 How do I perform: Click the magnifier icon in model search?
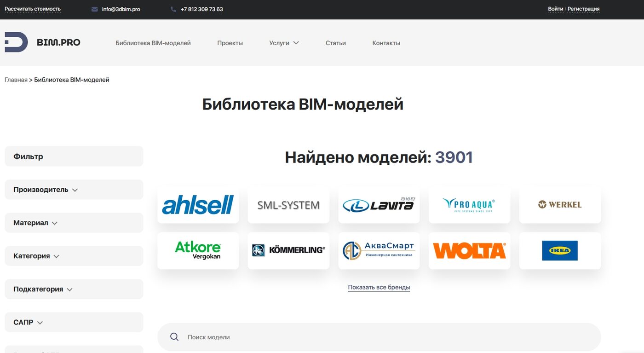pos(174,337)
